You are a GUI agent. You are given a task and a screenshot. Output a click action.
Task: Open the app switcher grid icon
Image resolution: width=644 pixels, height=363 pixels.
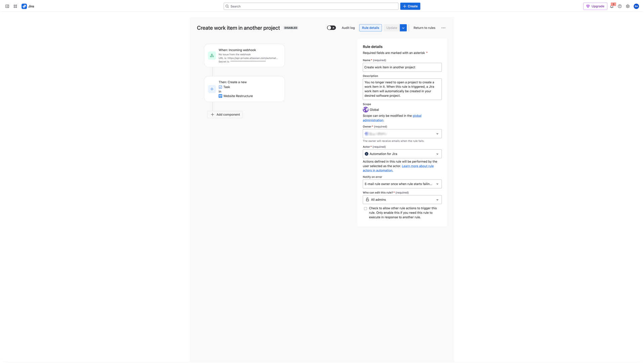pyautogui.click(x=15, y=6)
